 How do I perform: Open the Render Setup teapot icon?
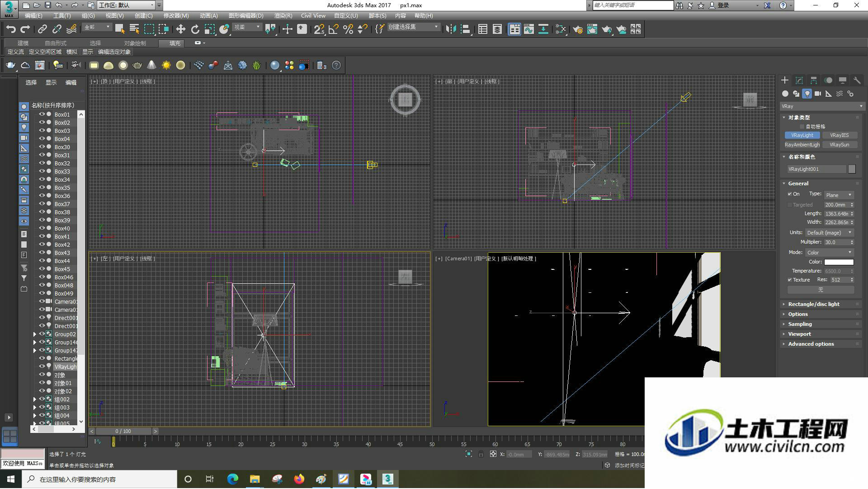pyautogui.click(x=577, y=29)
